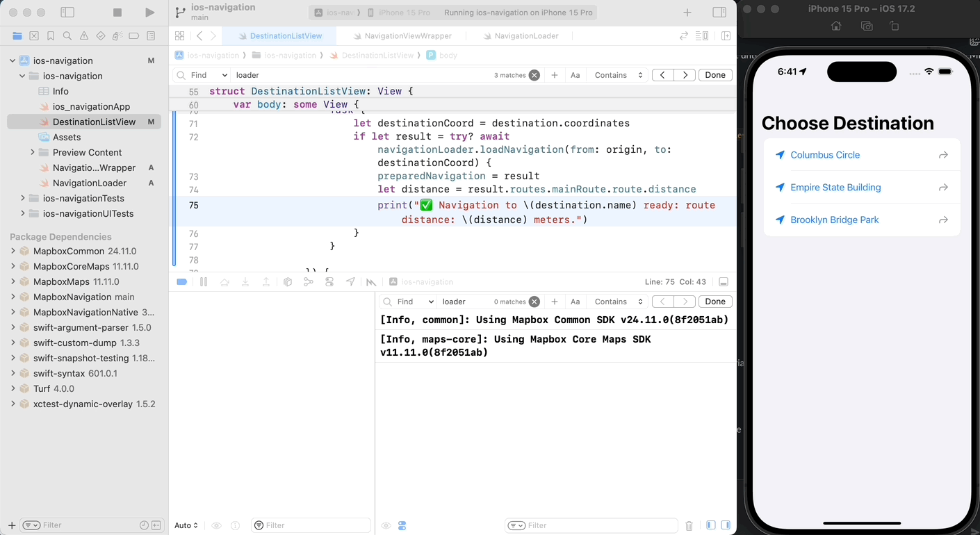Clear the console with trash icon

pyautogui.click(x=689, y=526)
